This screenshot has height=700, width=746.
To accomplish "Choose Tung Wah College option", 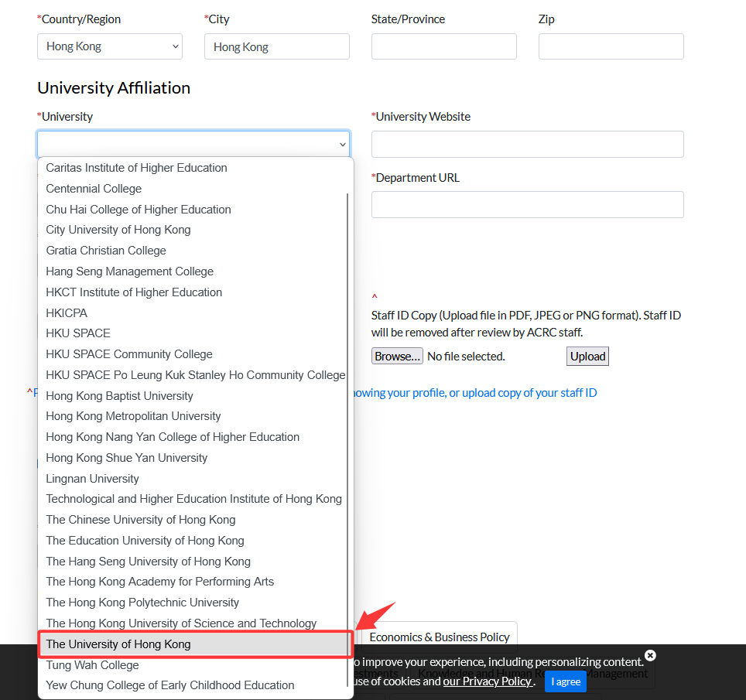I will (x=193, y=665).
